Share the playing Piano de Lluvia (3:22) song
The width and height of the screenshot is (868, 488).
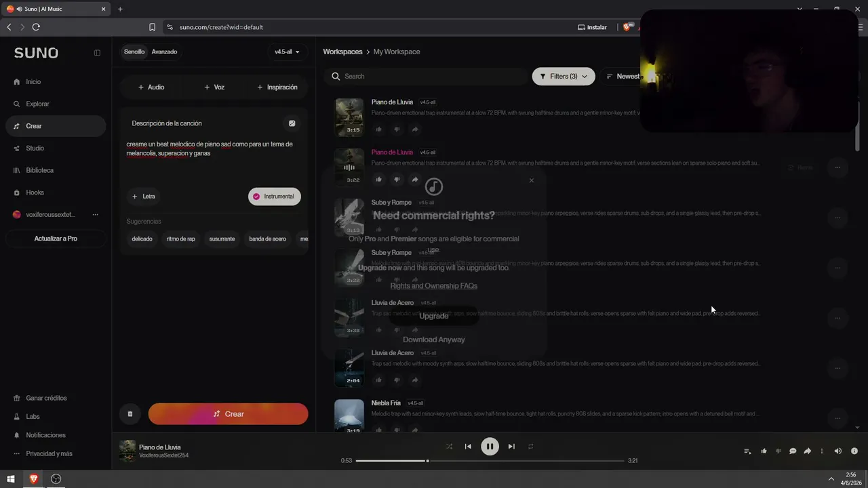coord(415,180)
